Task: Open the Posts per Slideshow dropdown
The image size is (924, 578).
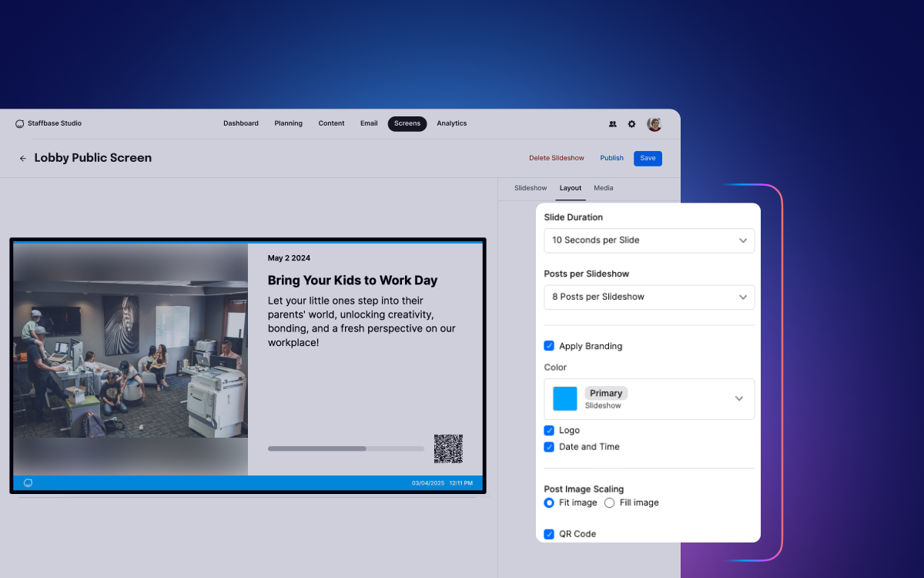Action: point(649,297)
